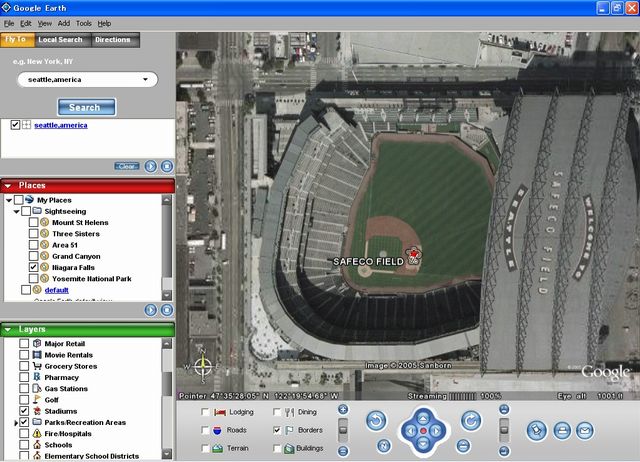Pan down with the navigation arrow
The width and height of the screenshot is (640, 462).
pos(423,444)
